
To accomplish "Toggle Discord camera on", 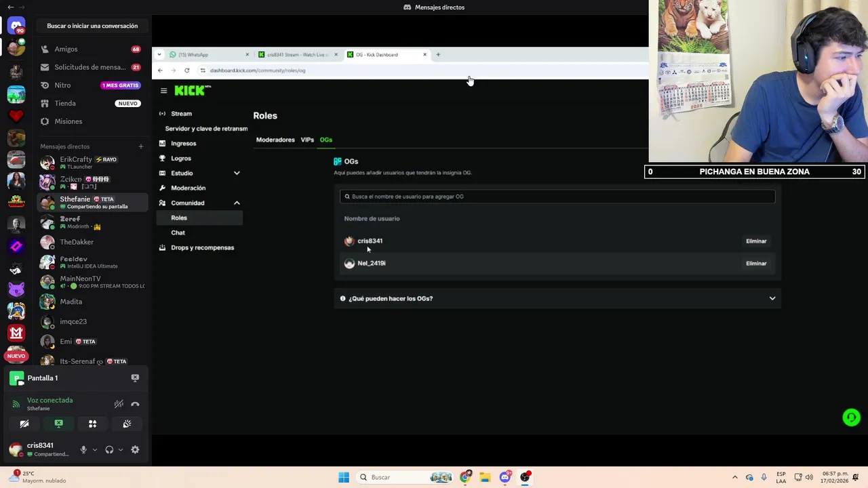I will 24,424.
